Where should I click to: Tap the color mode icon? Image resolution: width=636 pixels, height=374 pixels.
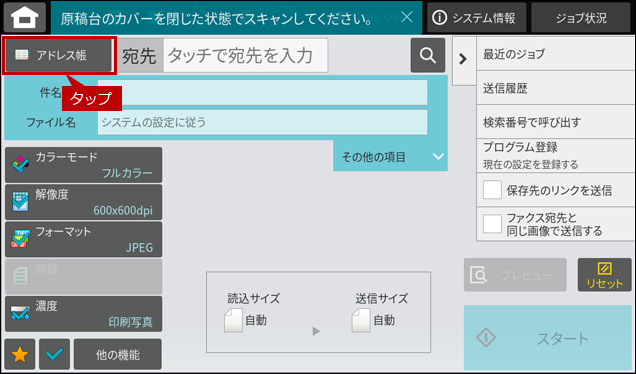click(x=20, y=164)
